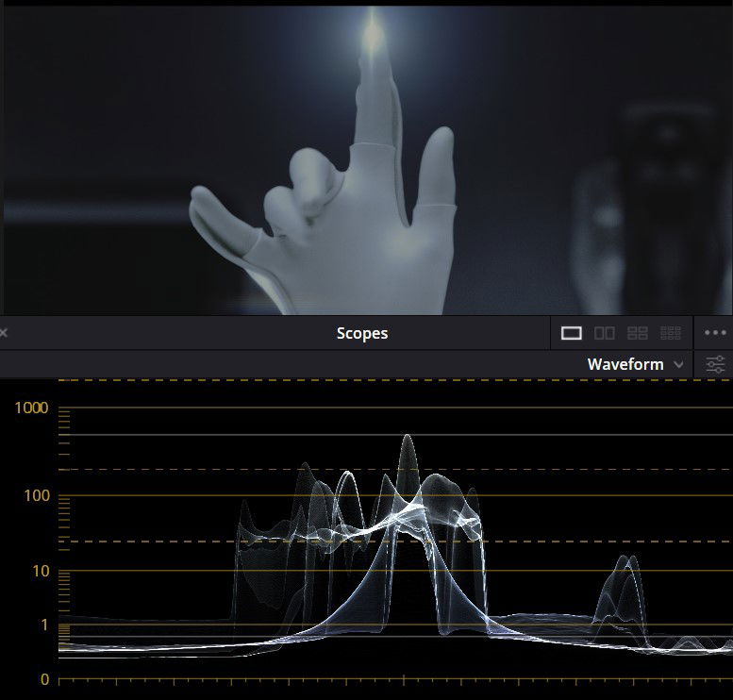Open the Scopes three-dot options menu
This screenshot has width=733, height=700.
(x=714, y=333)
